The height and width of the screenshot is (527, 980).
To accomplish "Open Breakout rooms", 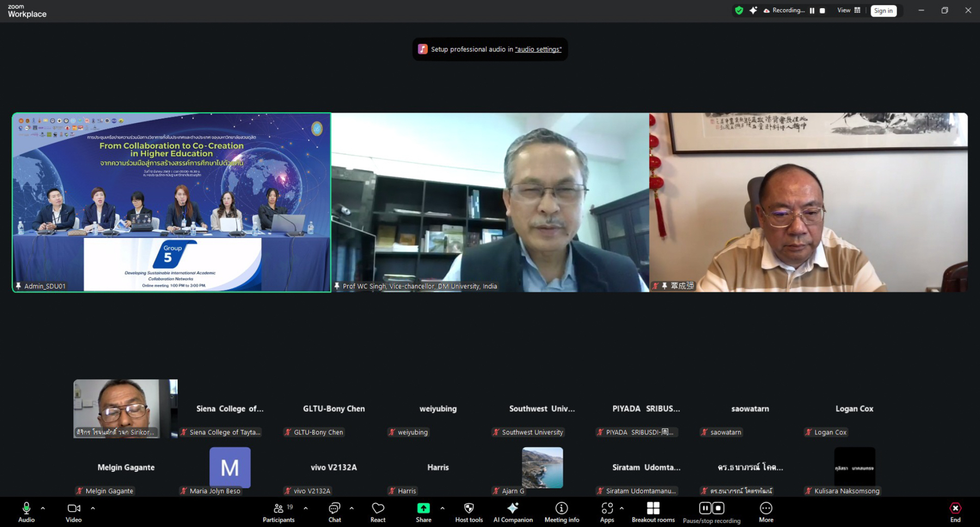I will pos(653,512).
